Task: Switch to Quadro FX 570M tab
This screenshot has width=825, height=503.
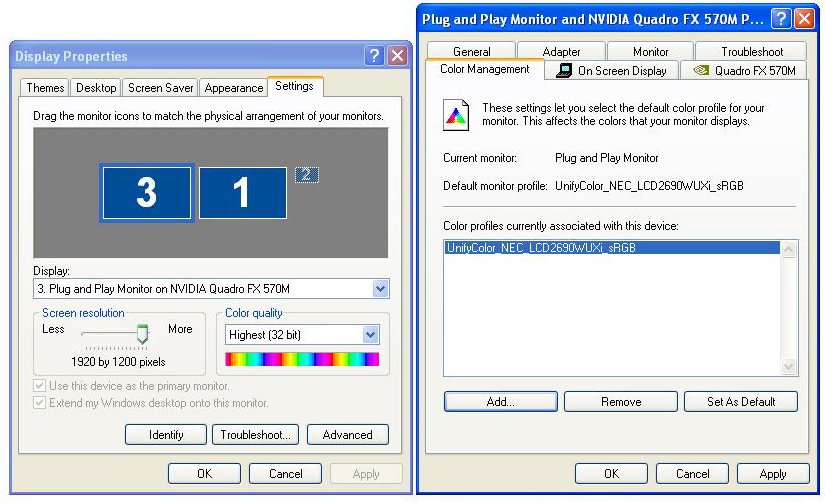Action: coord(744,71)
